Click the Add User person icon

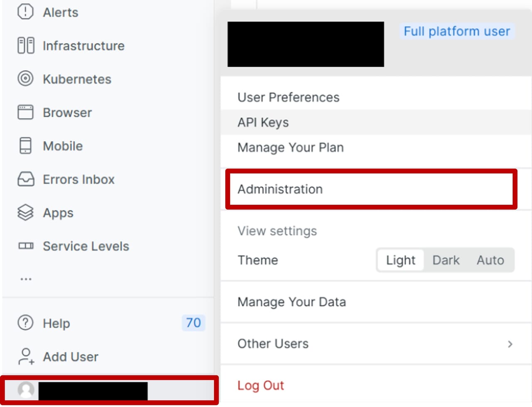[x=25, y=356]
